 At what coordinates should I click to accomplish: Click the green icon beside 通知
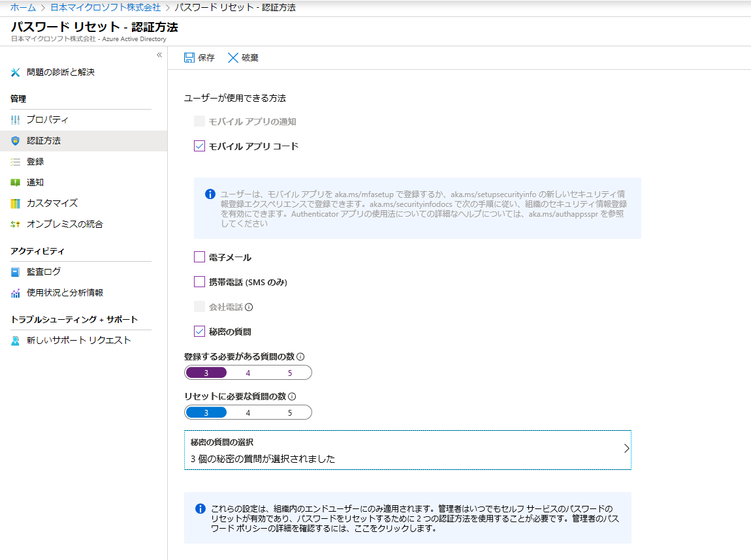pyautogui.click(x=15, y=182)
